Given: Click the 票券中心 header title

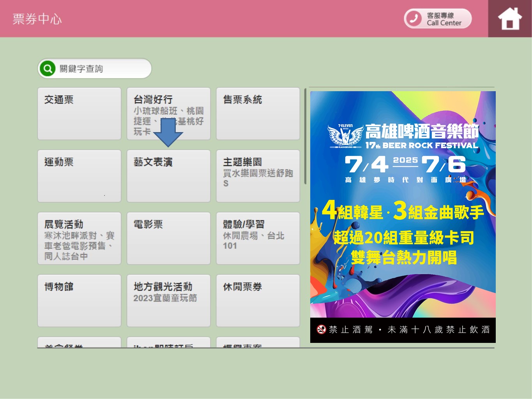Looking at the screenshot, I should tap(37, 19).
